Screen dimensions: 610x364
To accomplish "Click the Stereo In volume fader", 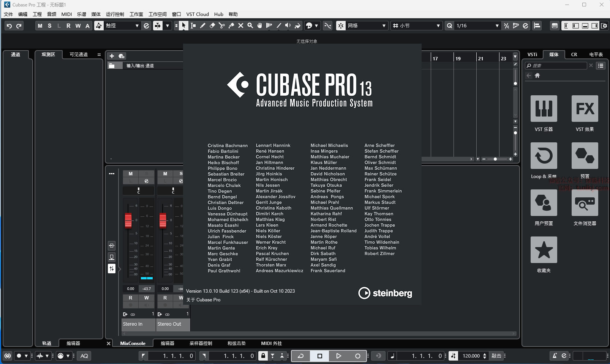I will tap(128, 220).
